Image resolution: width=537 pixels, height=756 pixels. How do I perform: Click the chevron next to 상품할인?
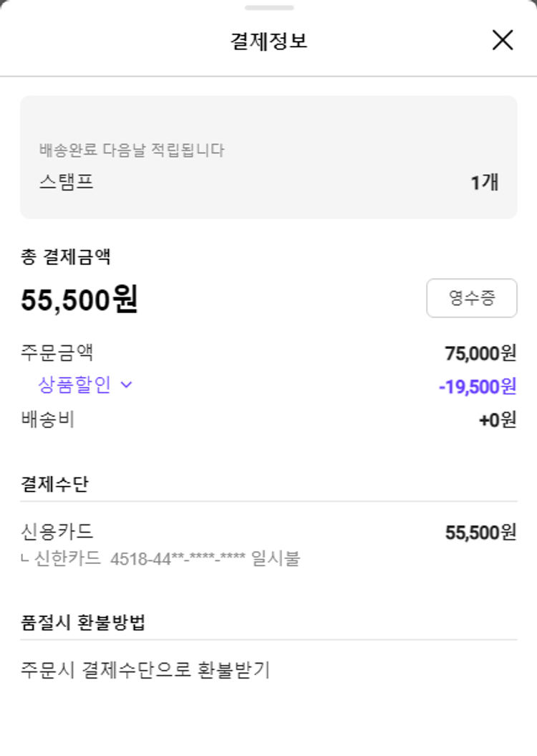(127, 385)
